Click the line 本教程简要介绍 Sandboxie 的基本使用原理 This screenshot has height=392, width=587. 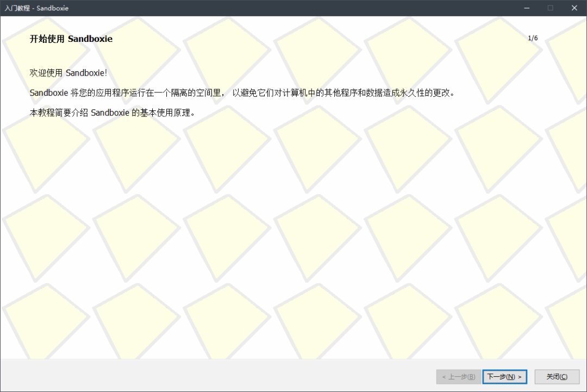click(113, 113)
